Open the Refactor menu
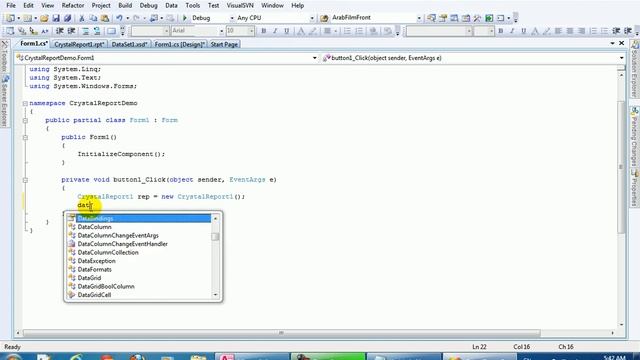640x360 pixels. click(73, 5)
